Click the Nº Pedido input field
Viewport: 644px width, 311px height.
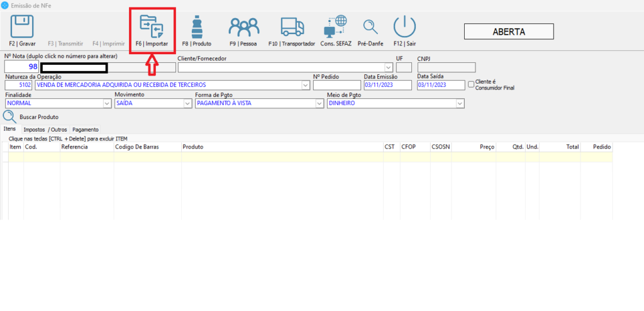[x=336, y=85]
